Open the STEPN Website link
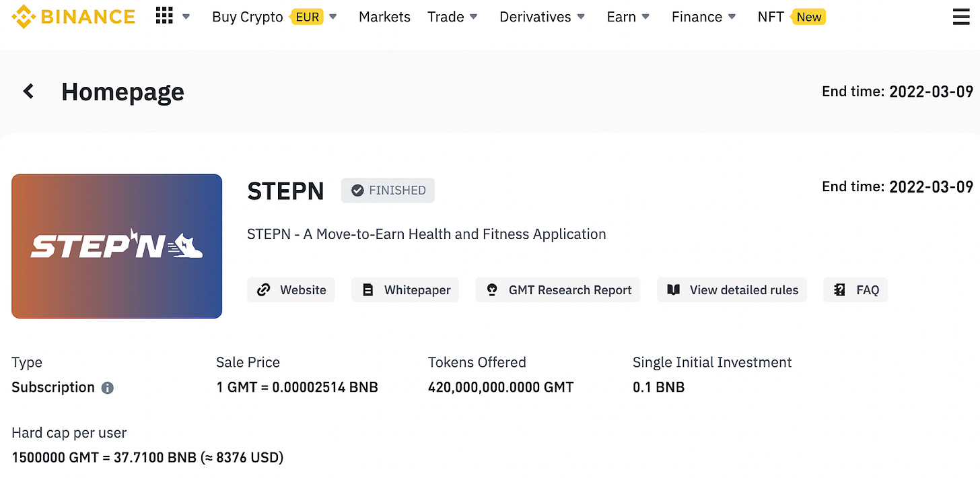 [x=291, y=289]
